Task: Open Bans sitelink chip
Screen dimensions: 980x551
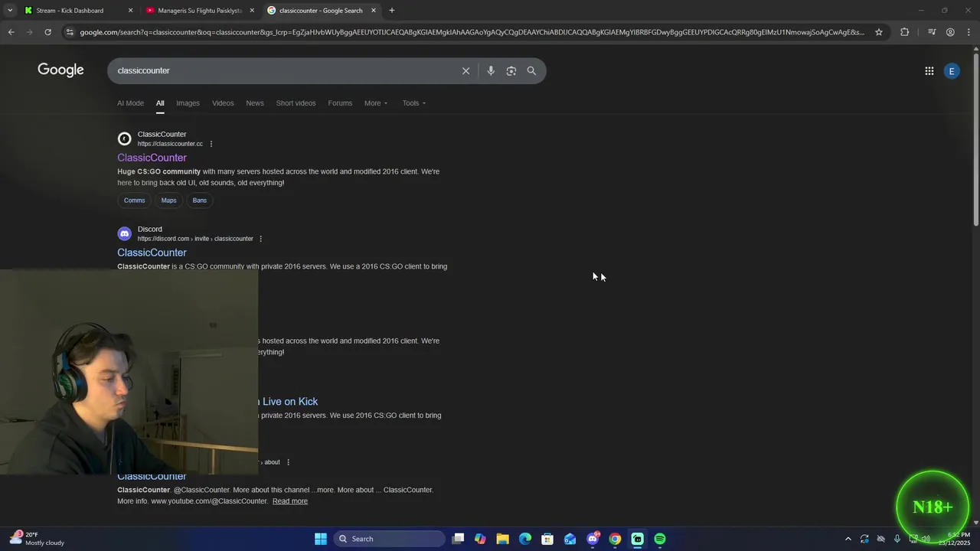Action: click(x=200, y=201)
